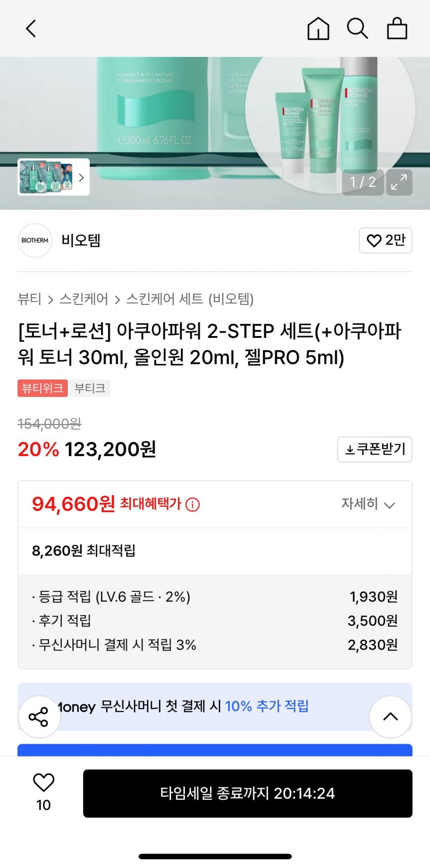This screenshot has height=868, width=430.
Task: Tap the 타임세일 종료까지 purchase button
Action: point(247,793)
